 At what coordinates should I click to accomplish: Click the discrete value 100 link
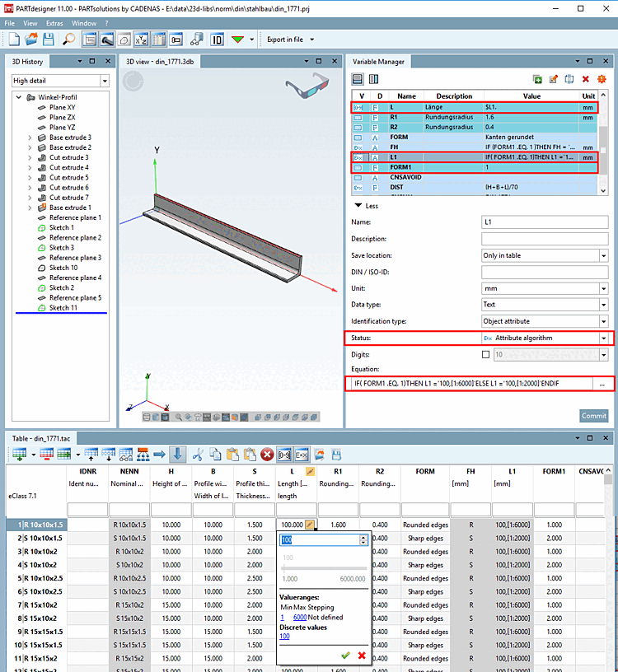coord(284,636)
